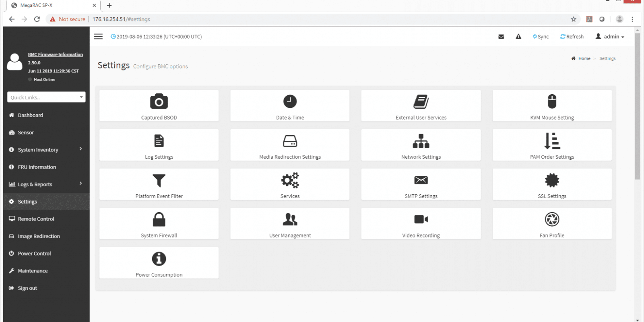
Task: Open External User Services book icon
Action: pyautogui.click(x=421, y=101)
